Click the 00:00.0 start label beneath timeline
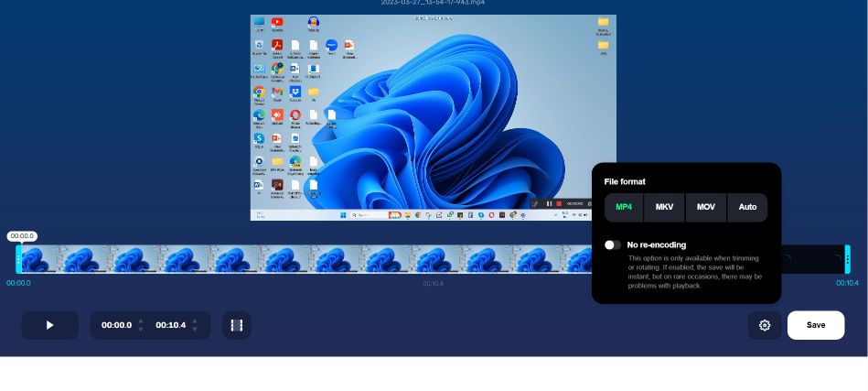Image resolution: width=868 pixels, height=391 pixels. pos(19,283)
